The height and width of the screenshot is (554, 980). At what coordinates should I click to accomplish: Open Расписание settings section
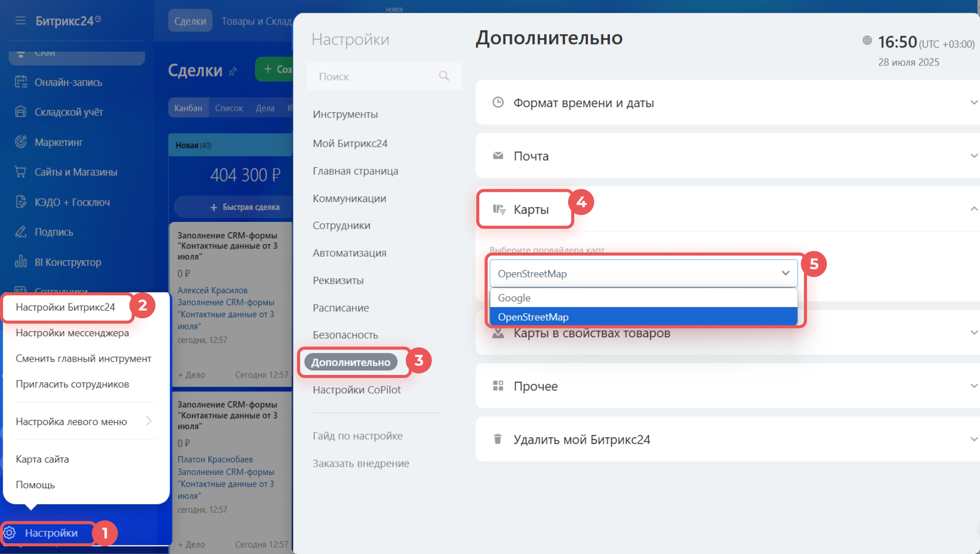click(x=340, y=308)
